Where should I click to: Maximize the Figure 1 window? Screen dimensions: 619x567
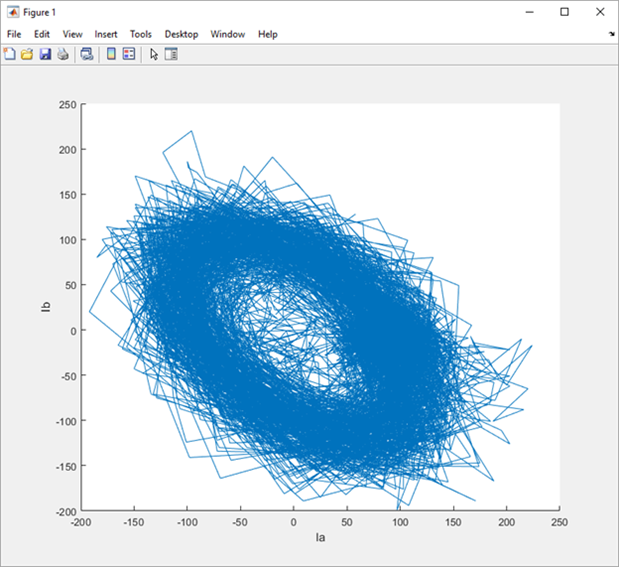[565, 12]
